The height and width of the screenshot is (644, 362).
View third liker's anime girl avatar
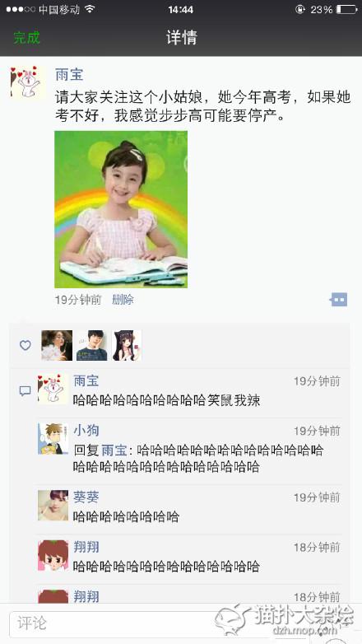click(127, 345)
